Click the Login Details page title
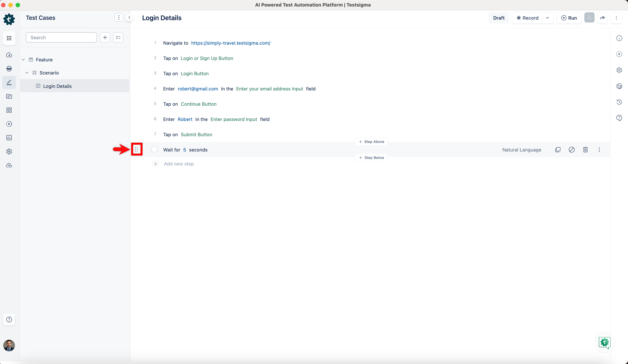This screenshot has height=364, width=628. pos(162,18)
